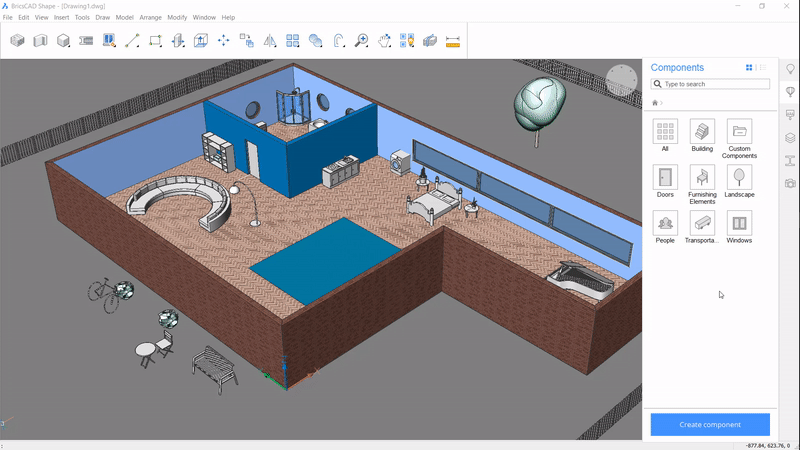Click the fillet edge tool icon
800x450 pixels.
[339, 40]
